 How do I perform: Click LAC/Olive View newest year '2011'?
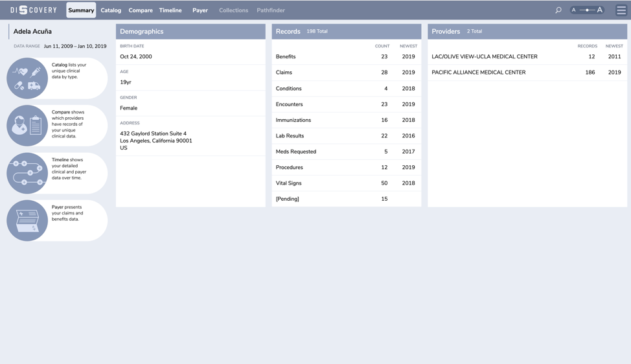[615, 57]
